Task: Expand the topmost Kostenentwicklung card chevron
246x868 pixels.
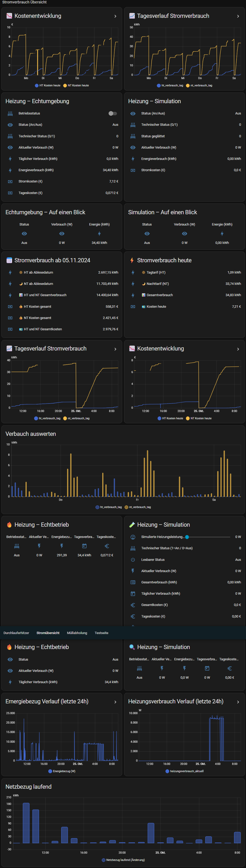Action: tap(115, 16)
